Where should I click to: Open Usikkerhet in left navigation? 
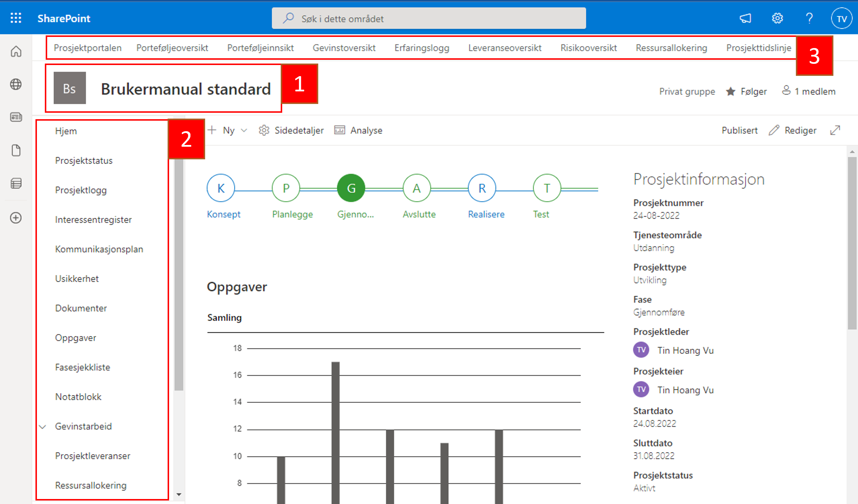[77, 279]
